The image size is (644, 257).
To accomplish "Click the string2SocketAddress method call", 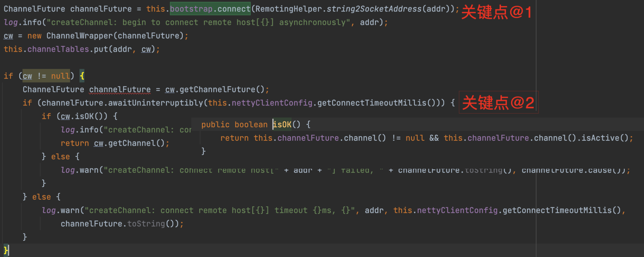I will click(x=374, y=9).
